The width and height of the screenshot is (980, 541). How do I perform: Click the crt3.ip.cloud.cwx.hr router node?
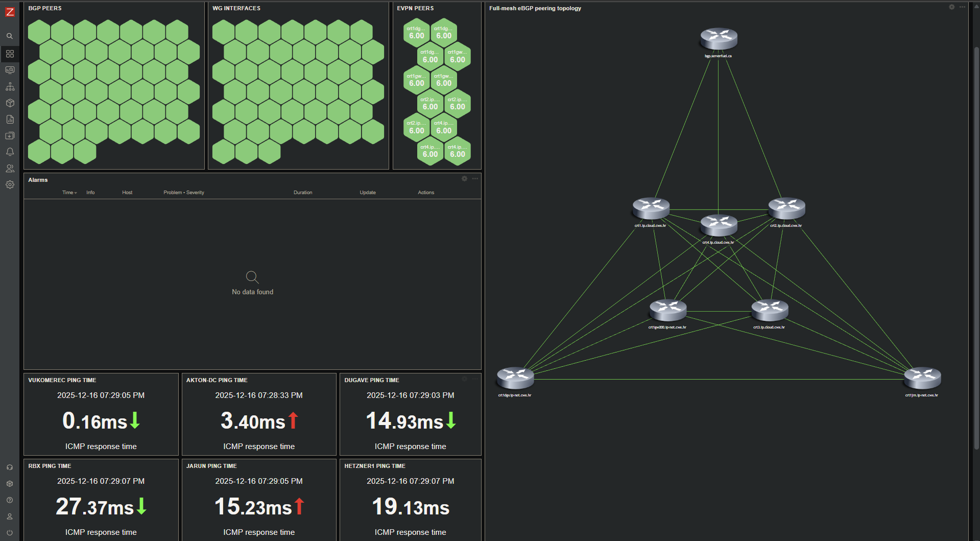[x=770, y=310]
